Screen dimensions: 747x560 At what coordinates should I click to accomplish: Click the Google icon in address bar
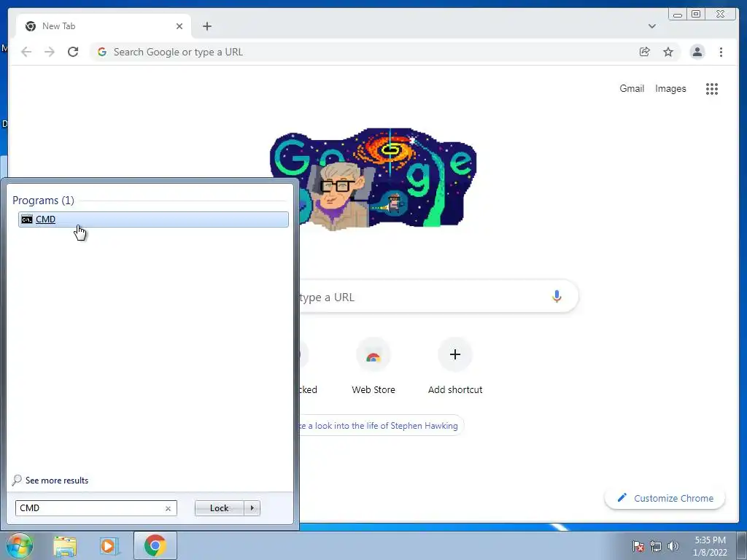point(102,52)
